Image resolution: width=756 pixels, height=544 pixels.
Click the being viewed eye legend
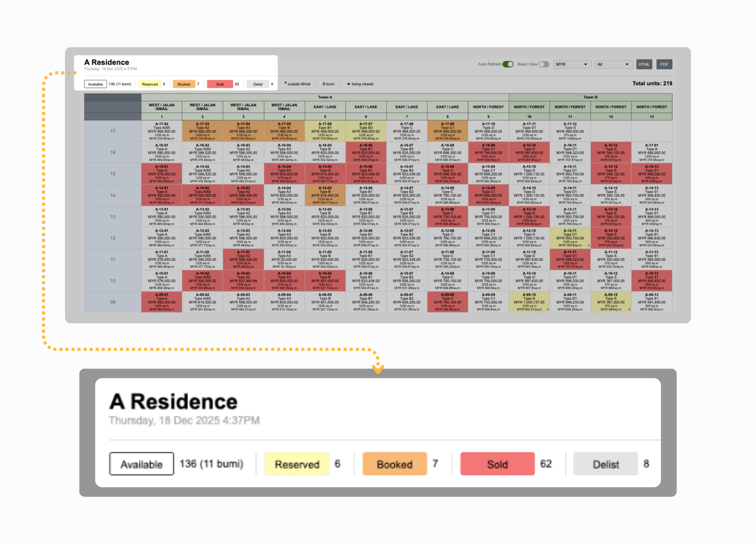360,84
